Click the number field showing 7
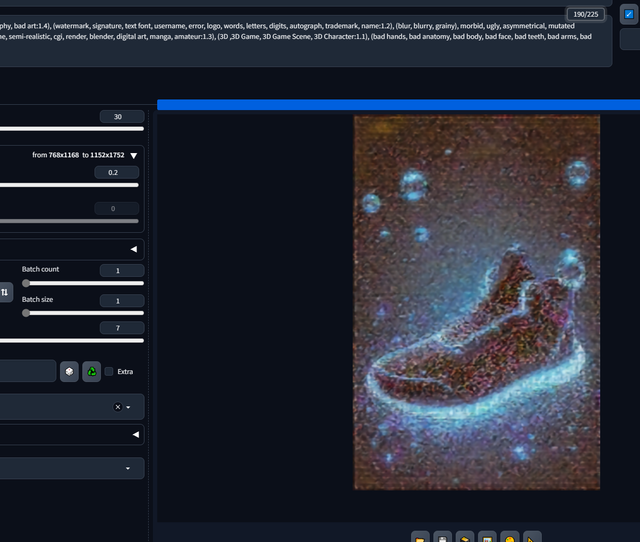This screenshot has height=542, width=640. coord(122,328)
